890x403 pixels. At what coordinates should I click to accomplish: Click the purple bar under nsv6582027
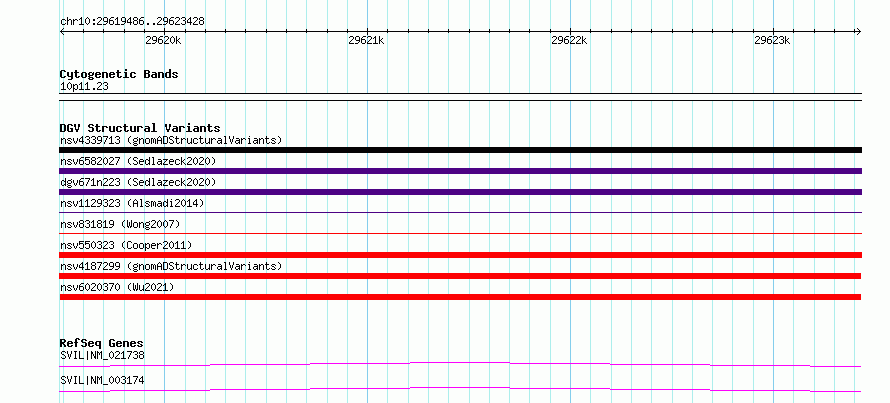(x=460, y=171)
